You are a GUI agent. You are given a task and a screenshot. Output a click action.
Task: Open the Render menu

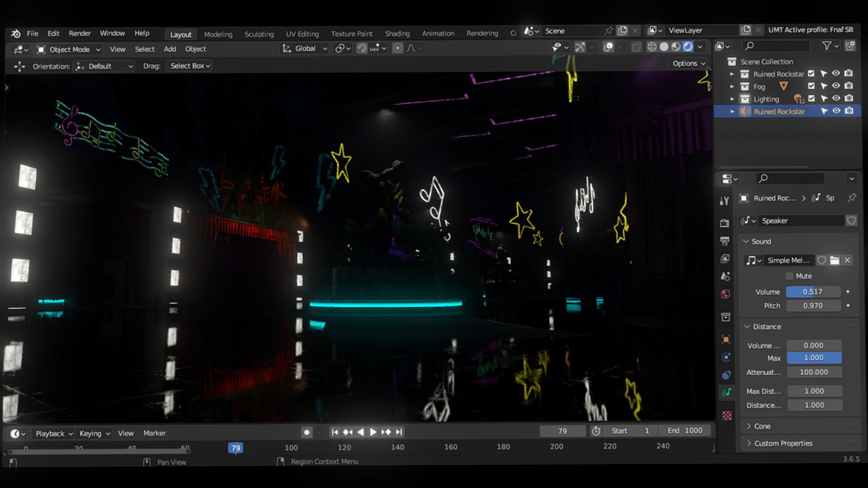(x=80, y=33)
